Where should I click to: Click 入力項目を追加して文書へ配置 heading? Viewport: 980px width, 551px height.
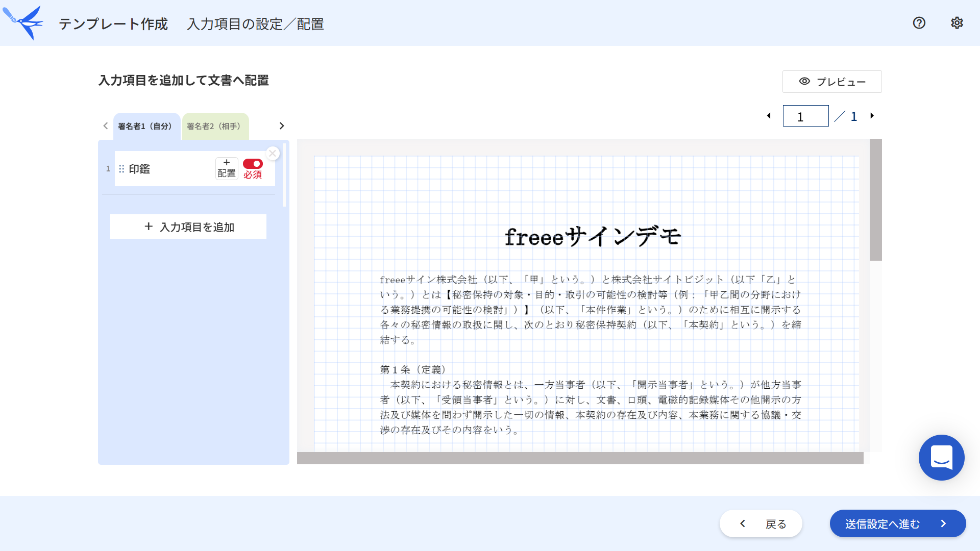[184, 81]
